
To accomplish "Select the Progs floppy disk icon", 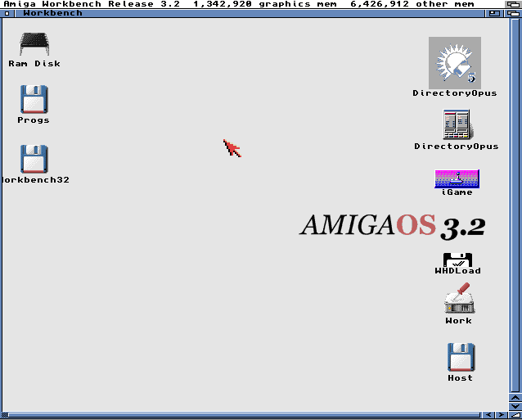I will [x=34, y=99].
